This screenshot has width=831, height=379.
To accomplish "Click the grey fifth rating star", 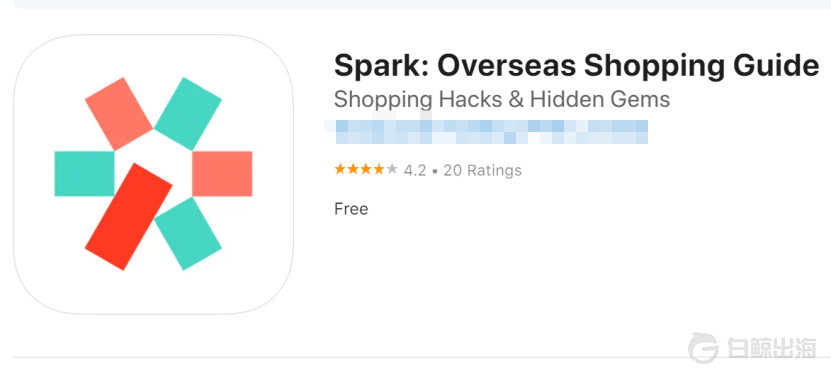I will pos(392,169).
